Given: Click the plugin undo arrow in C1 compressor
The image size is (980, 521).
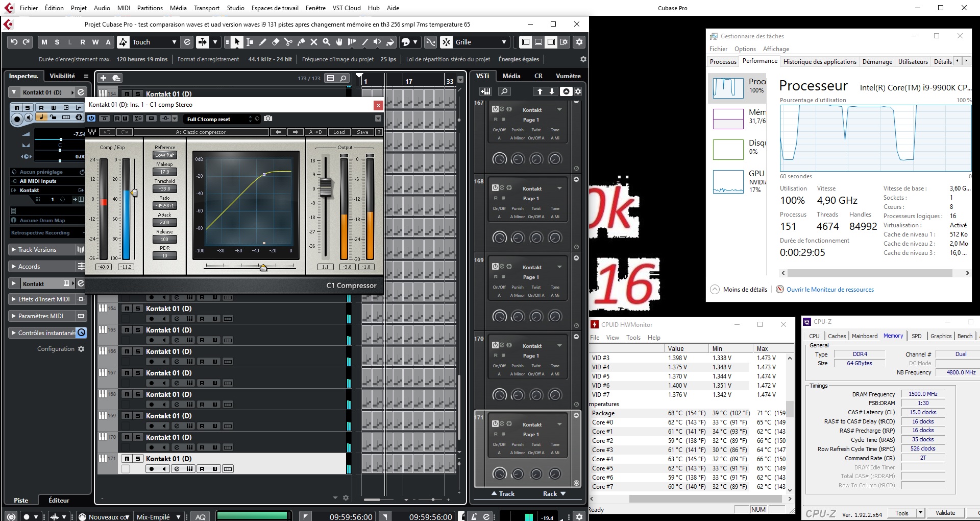Looking at the screenshot, I should [107, 132].
